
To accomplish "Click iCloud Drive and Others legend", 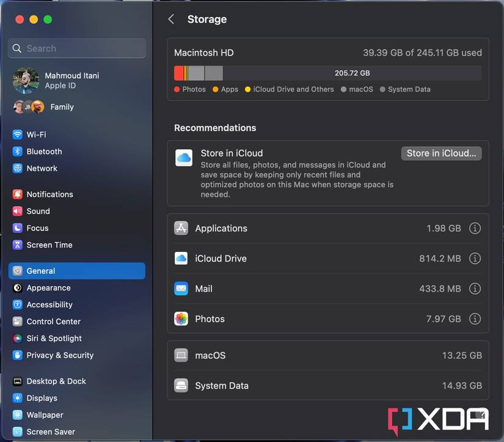I will click(x=293, y=89).
